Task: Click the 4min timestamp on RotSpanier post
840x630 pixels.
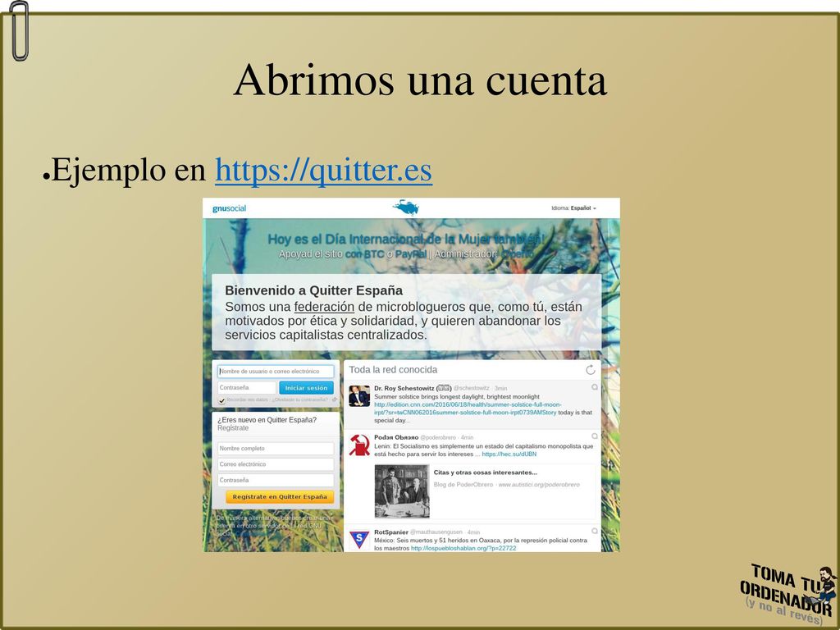Action: [473, 532]
